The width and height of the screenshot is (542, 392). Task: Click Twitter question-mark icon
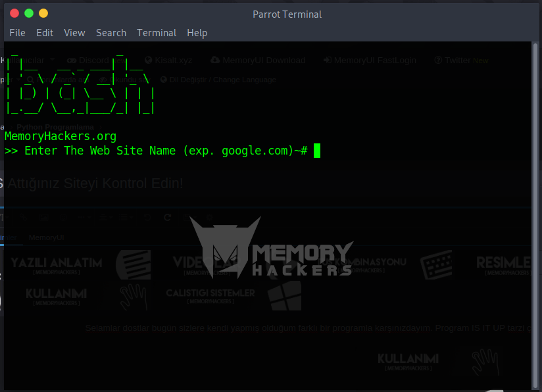[x=438, y=60]
